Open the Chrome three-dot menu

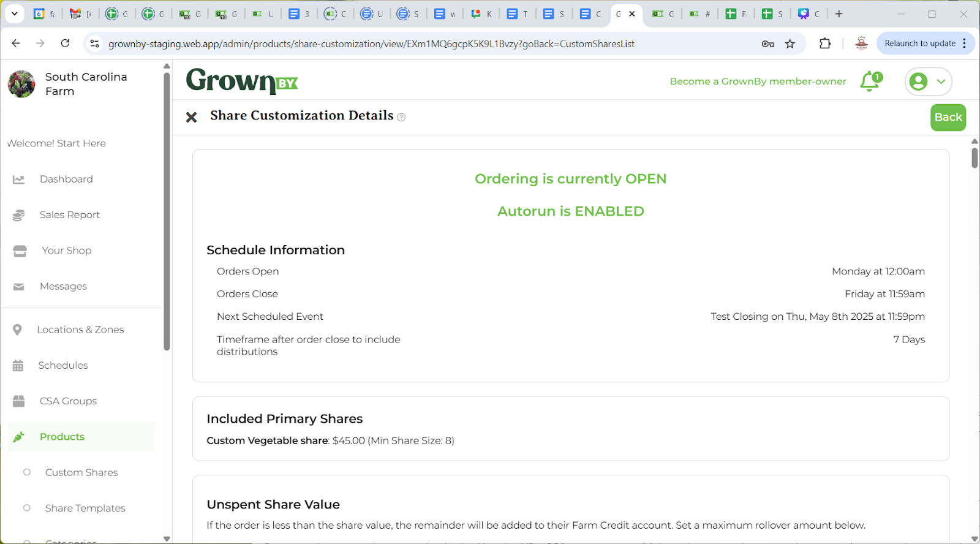[x=965, y=43]
